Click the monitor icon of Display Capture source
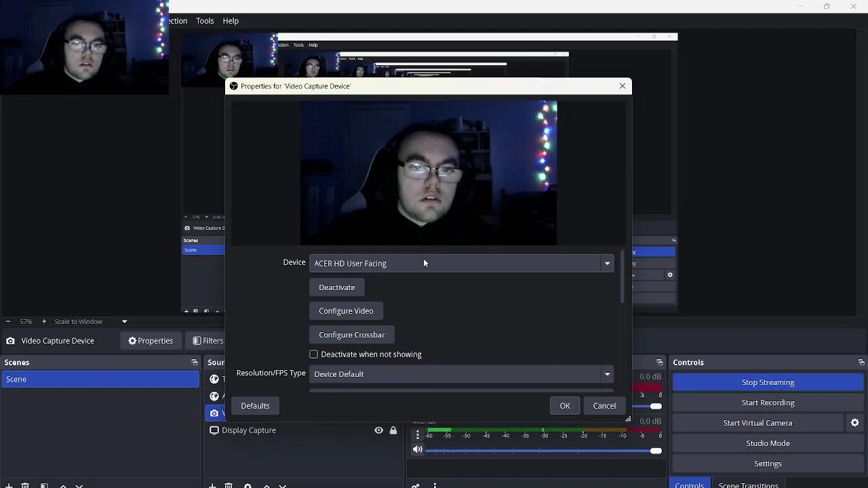This screenshot has width=868, height=488. [214, 430]
